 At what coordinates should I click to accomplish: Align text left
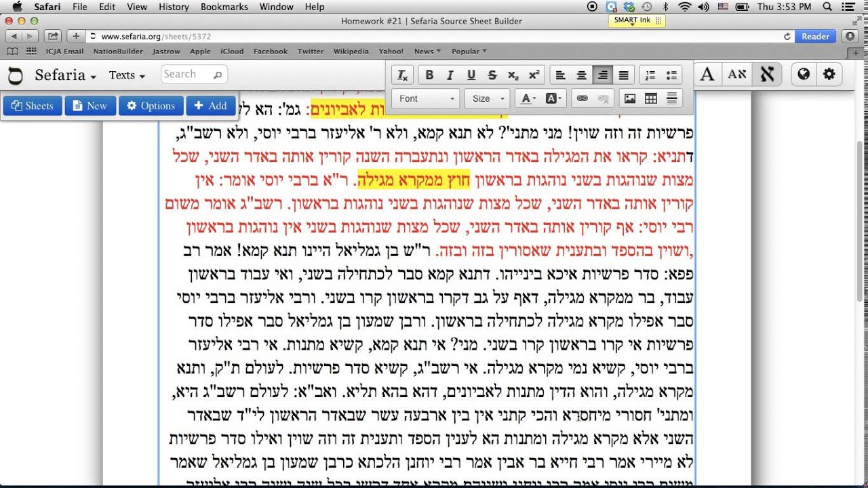[560, 75]
